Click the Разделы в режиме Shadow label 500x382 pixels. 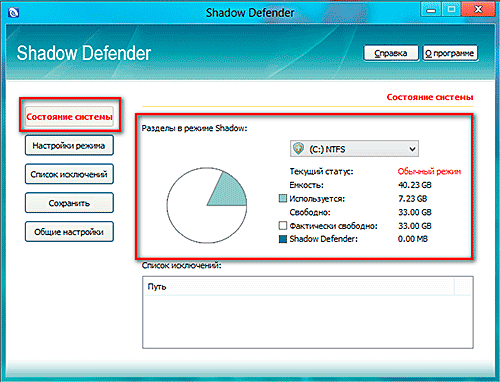194,128
